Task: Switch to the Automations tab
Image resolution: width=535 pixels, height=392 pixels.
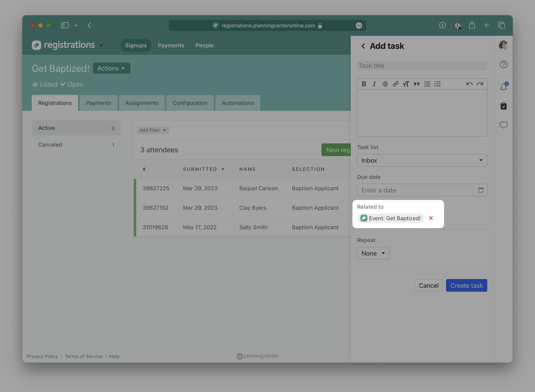Action: pos(238,103)
